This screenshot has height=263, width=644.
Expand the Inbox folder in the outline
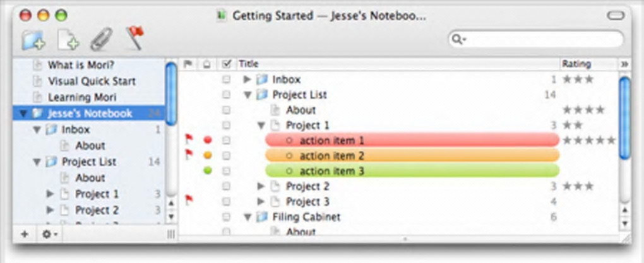[248, 79]
